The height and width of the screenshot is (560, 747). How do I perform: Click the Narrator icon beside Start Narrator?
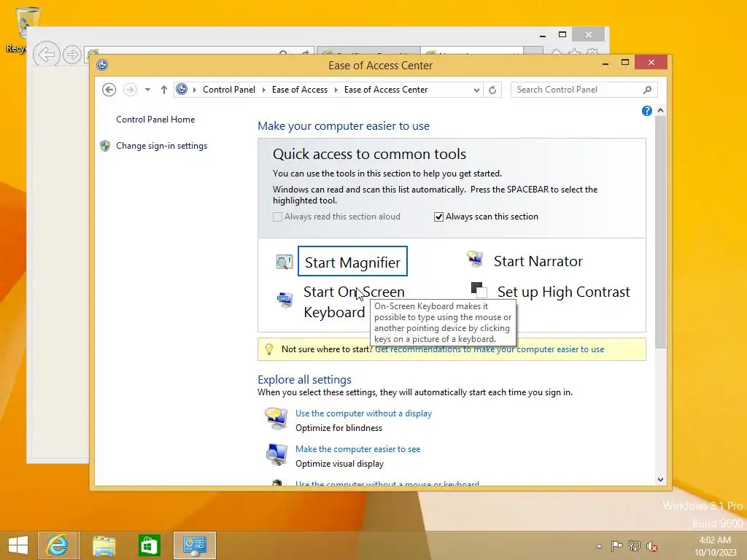click(x=475, y=259)
